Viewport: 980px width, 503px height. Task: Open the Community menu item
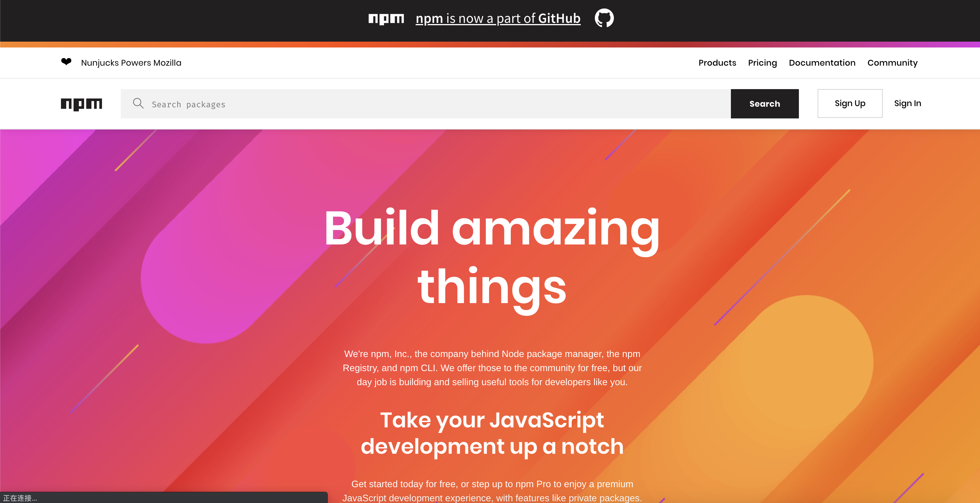tap(892, 63)
